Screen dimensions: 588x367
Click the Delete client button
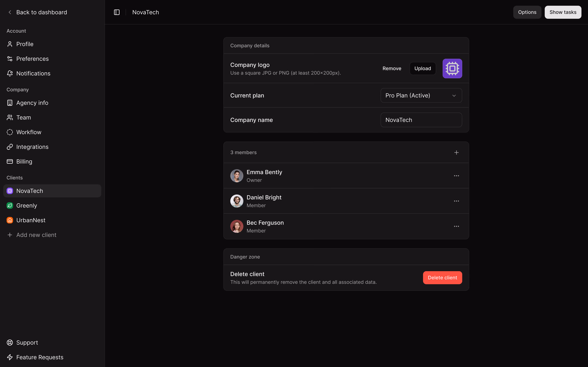point(442,277)
